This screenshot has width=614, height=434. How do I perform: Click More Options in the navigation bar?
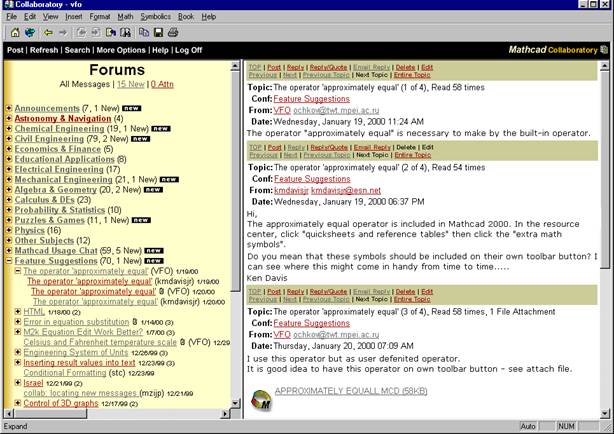pos(121,50)
